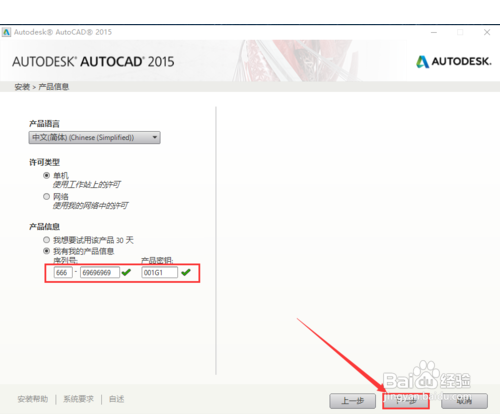Select the 网络 network license radio button
The image size is (500, 414).
[47, 196]
